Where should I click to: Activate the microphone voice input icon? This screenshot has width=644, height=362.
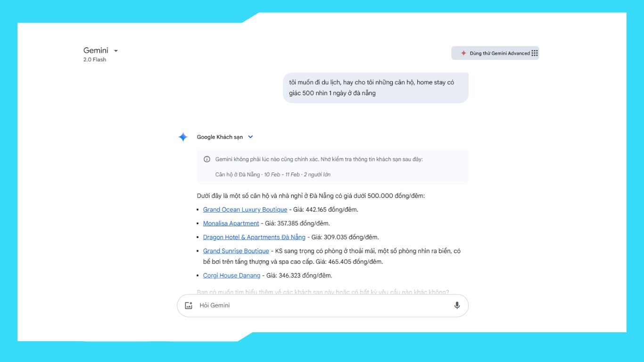[x=457, y=305]
